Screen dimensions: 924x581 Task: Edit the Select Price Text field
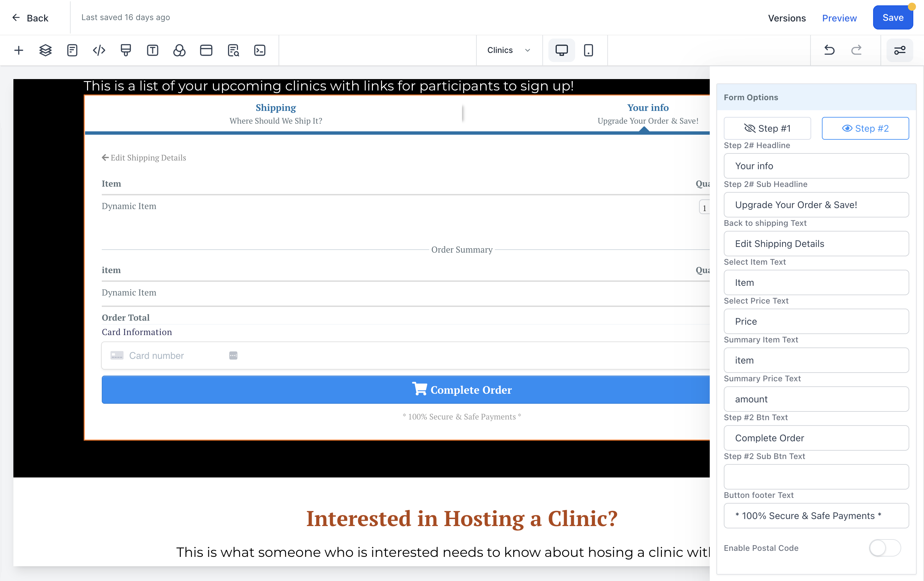[x=816, y=321]
